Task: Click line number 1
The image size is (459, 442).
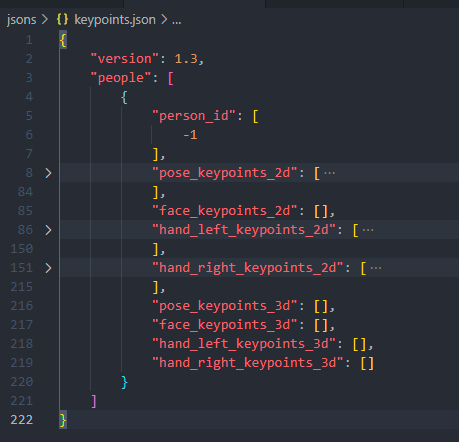Action: click(x=29, y=40)
